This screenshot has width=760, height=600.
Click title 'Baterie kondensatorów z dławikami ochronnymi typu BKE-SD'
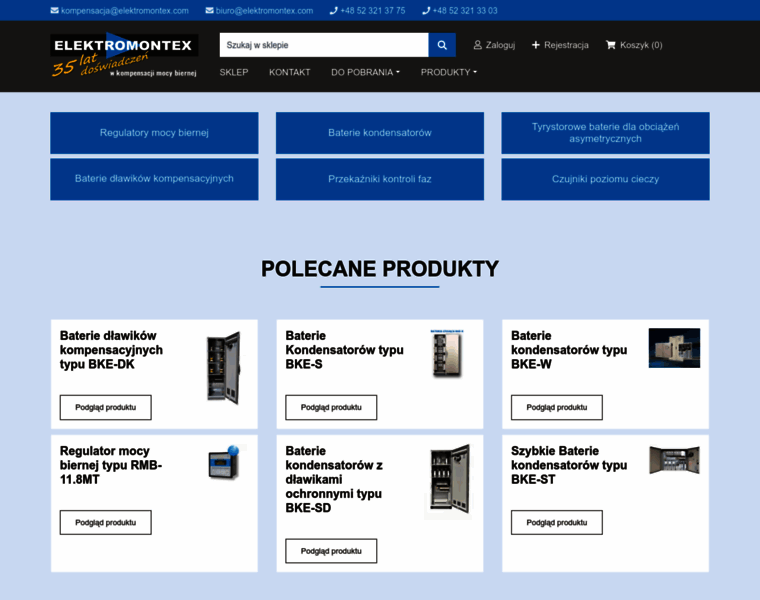(334, 479)
